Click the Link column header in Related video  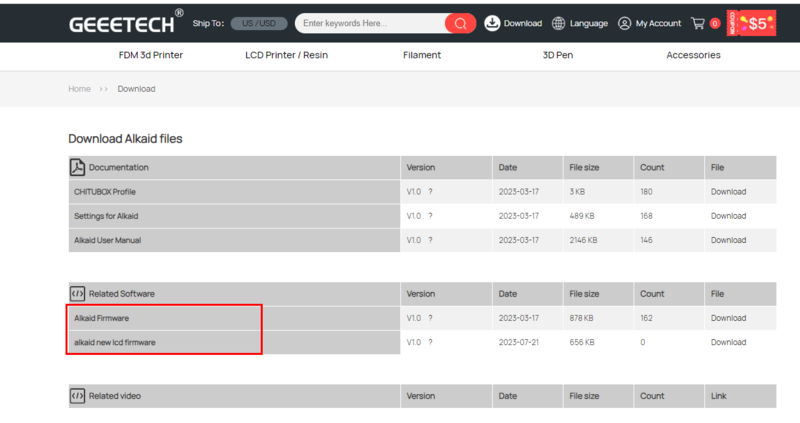[718, 395]
